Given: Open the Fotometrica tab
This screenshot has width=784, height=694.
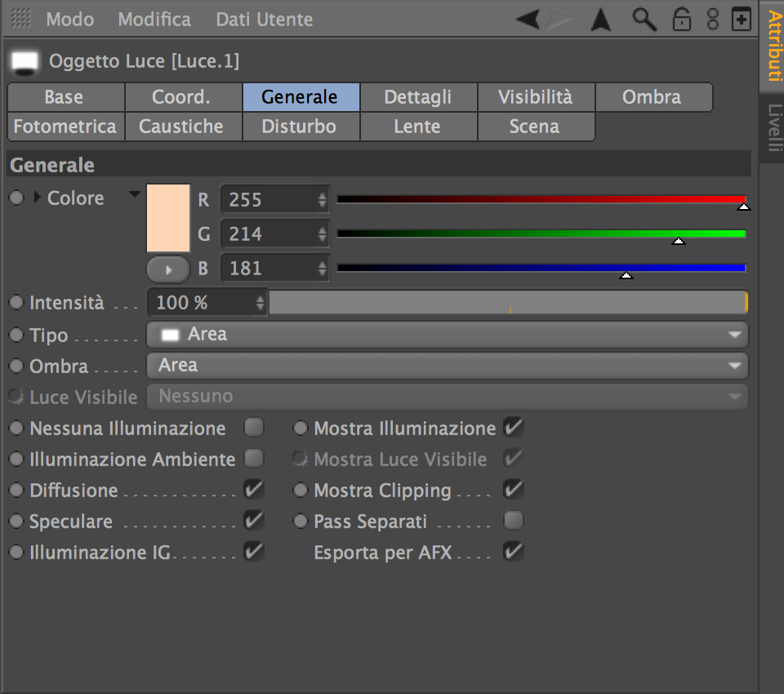Looking at the screenshot, I should point(65,127).
